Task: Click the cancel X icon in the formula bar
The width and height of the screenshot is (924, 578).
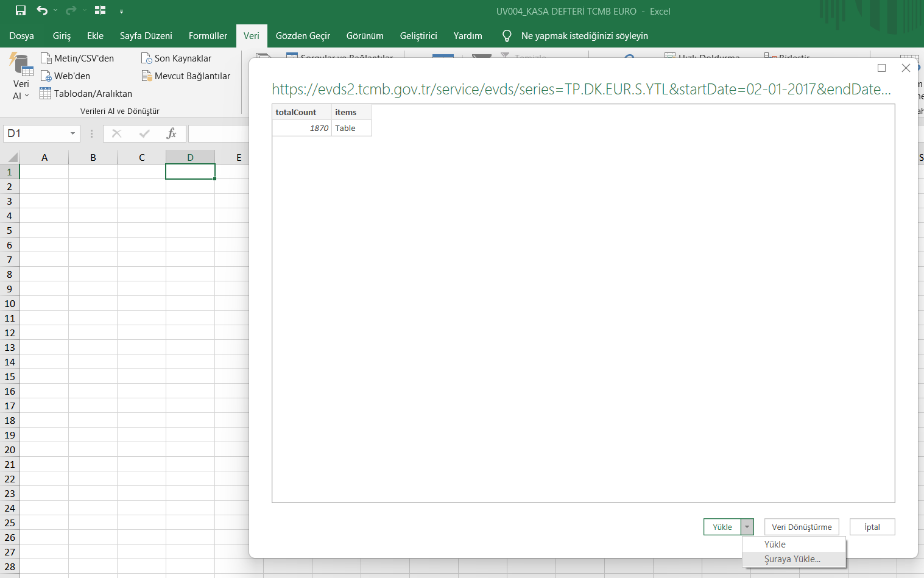Action: pyautogui.click(x=116, y=133)
